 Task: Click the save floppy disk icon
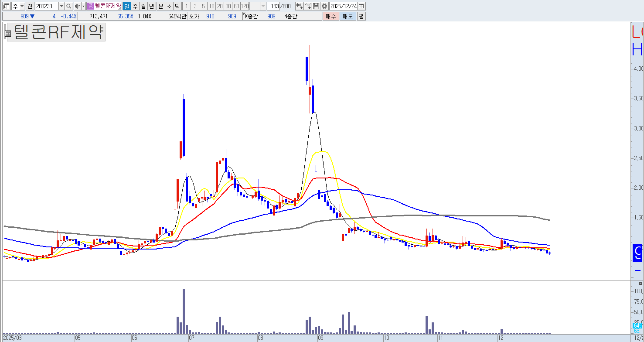[x=316, y=6]
